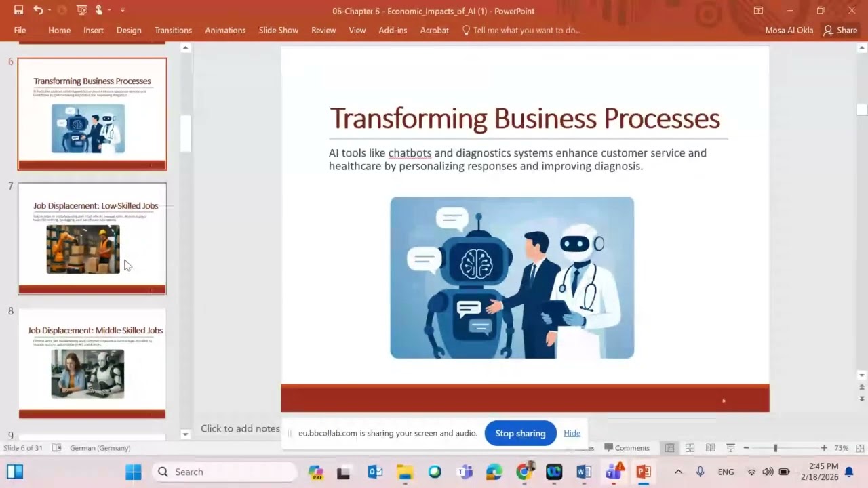
Task: Click the taskbar Search box
Action: pyautogui.click(x=224, y=472)
